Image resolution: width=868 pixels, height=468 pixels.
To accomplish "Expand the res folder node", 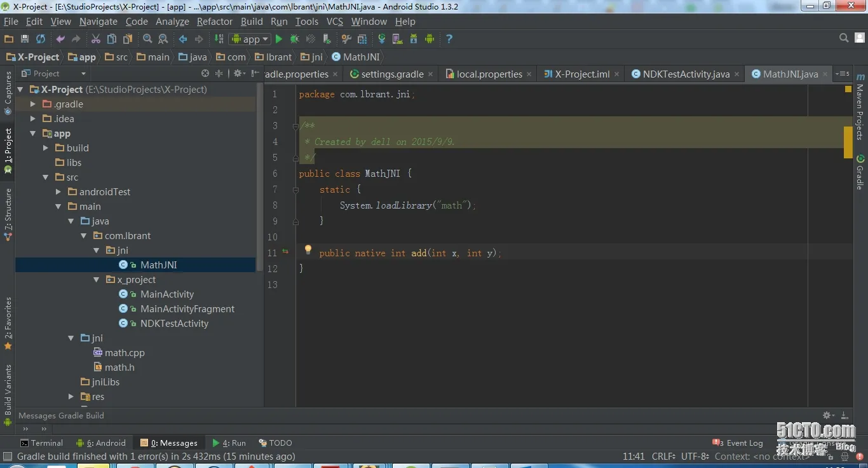I will coord(71,397).
